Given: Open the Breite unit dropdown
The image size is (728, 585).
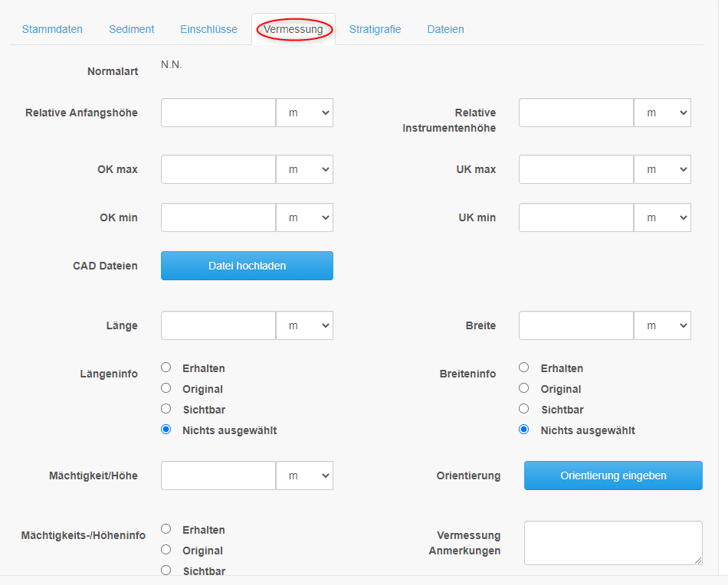Looking at the screenshot, I should tap(663, 325).
